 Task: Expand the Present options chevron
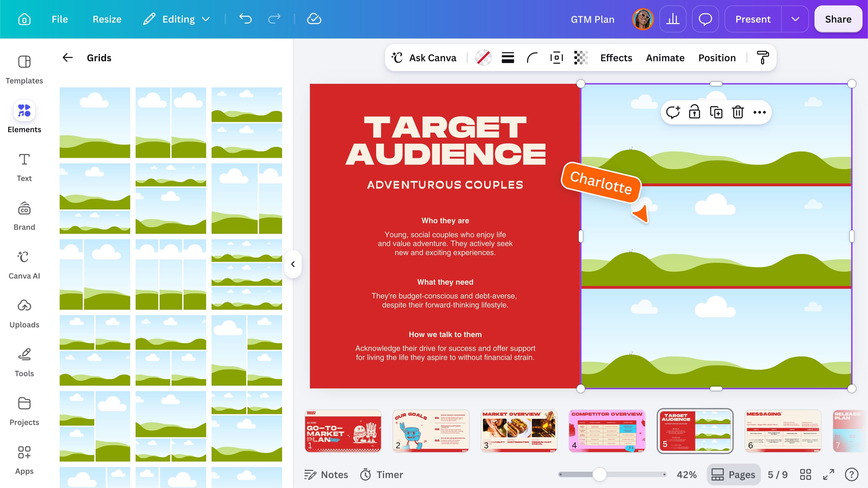(x=795, y=19)
